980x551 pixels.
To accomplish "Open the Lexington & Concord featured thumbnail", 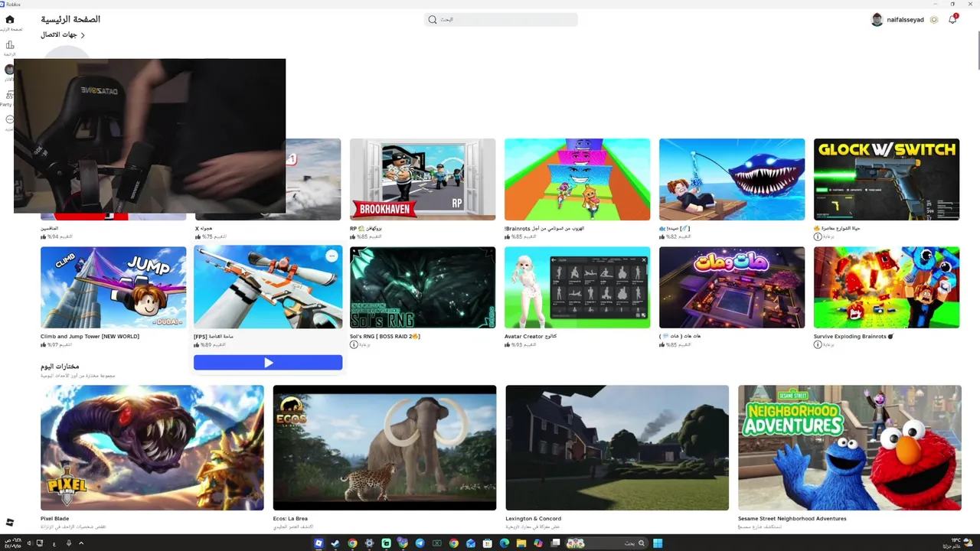I will (x=617, y=448).
